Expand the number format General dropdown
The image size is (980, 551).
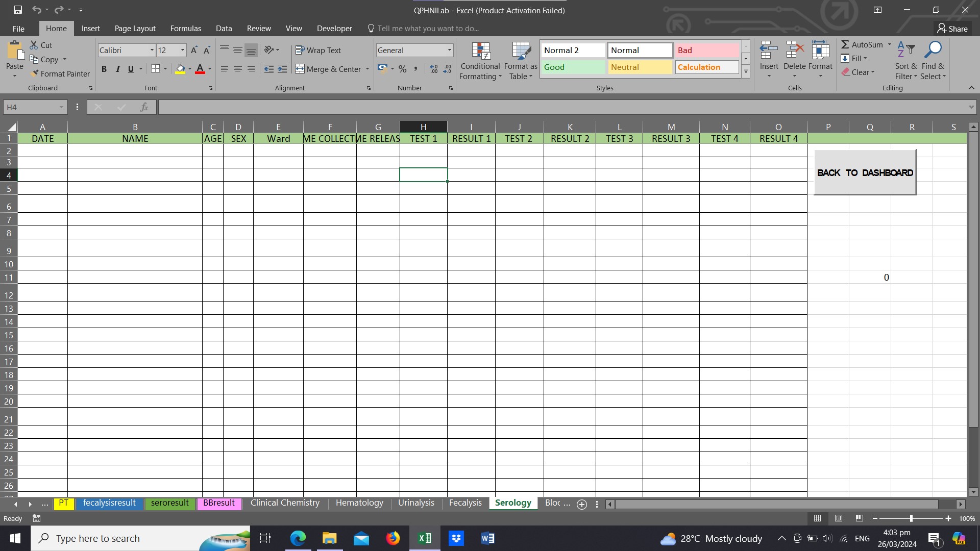[449, 50]
